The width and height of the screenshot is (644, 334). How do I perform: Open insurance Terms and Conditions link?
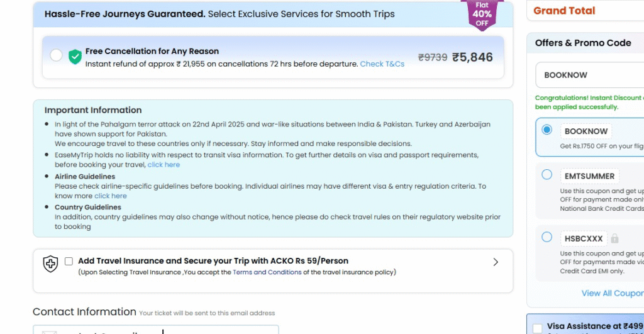coord(267,272)
